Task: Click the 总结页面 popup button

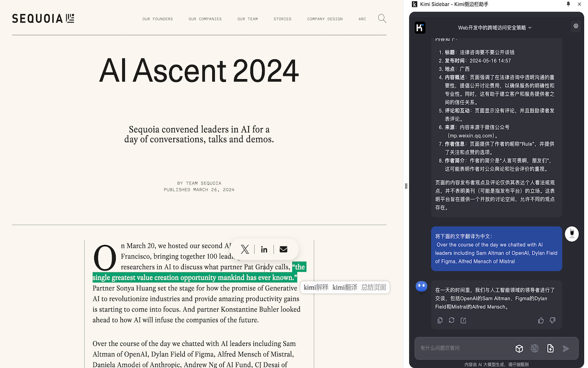Action: pos(373,287)
